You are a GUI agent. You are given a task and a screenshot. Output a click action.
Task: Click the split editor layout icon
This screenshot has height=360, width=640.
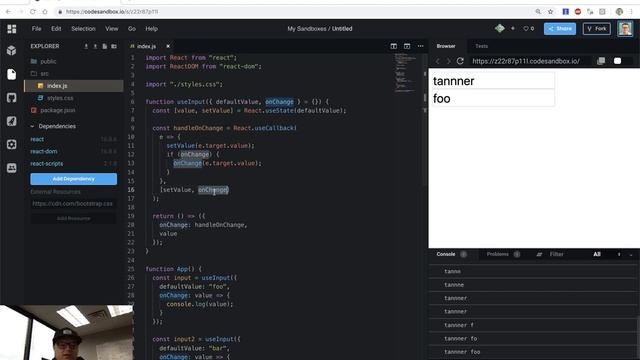393,46
